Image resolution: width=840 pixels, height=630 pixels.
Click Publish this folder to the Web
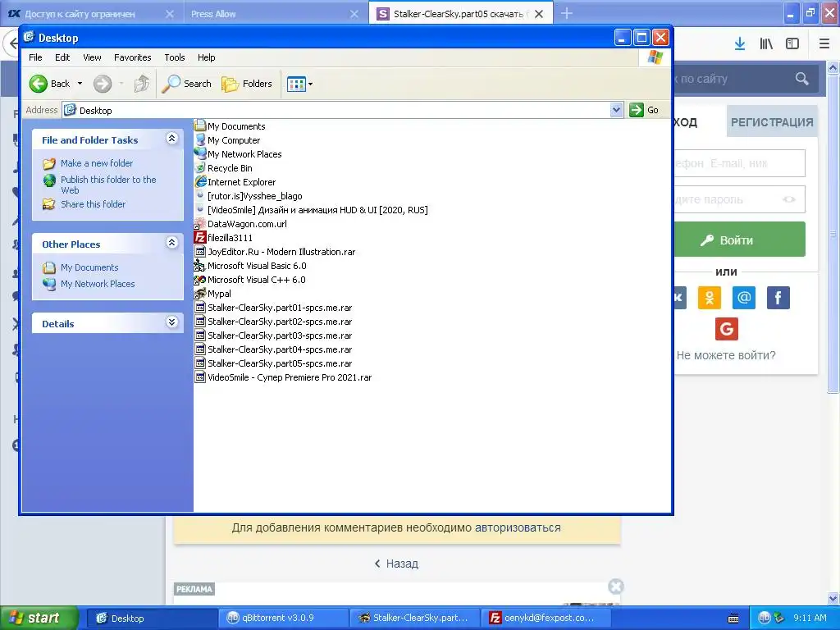108,185
